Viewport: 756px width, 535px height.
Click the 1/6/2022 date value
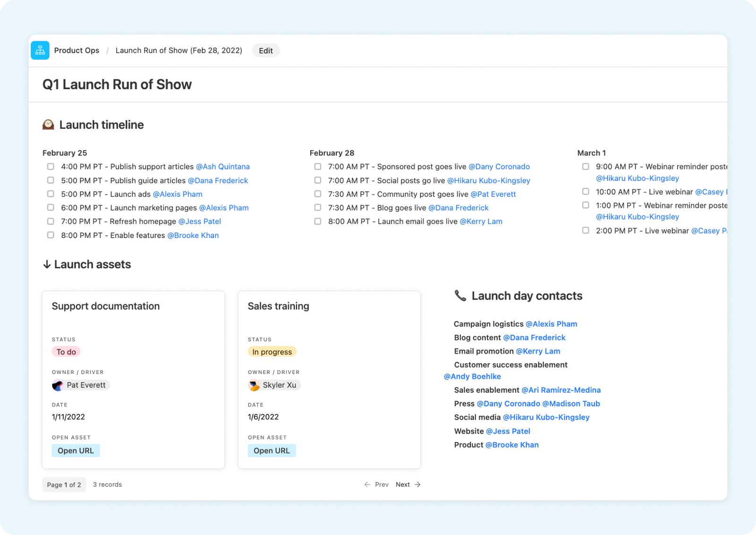pyautogui.click(x=263, y=417)
